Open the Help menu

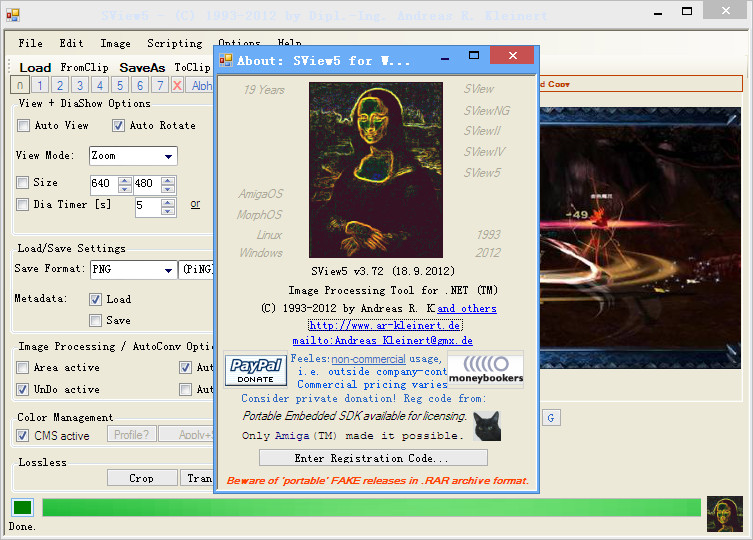pyautogui.click(x=290, y=42)
